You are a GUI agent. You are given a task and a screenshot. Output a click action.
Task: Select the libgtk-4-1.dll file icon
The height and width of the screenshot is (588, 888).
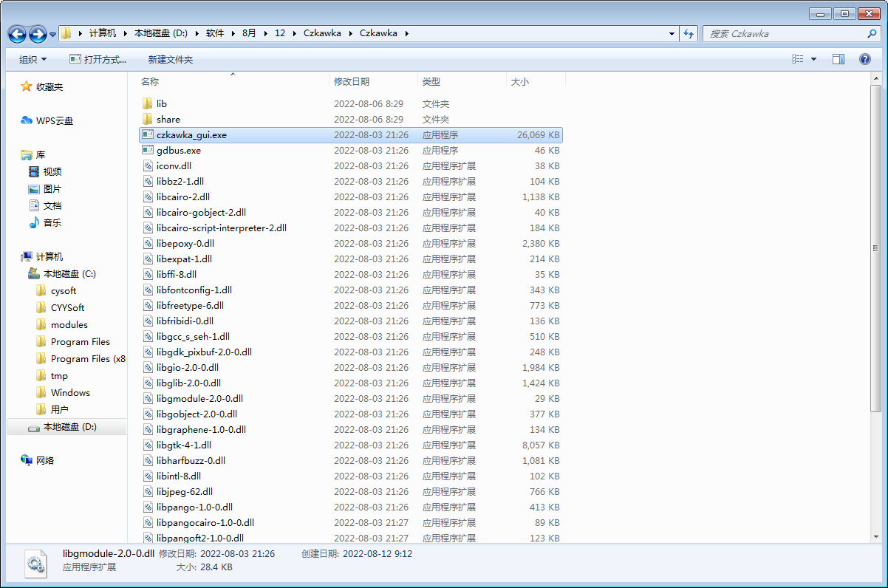(x=147, y=445)
